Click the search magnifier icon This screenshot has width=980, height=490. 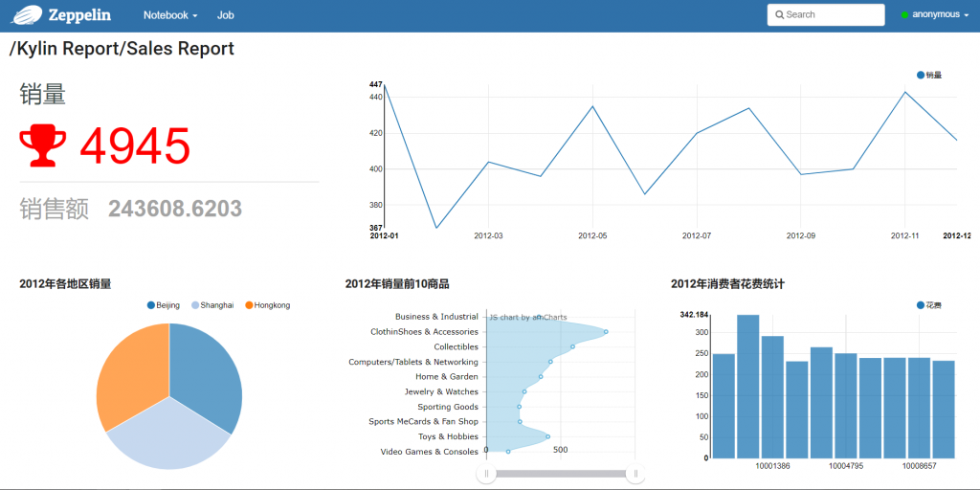pos(780,15)
